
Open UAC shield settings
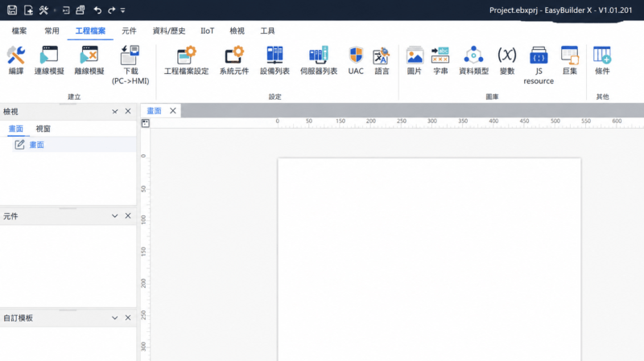[x=356, y=60]
